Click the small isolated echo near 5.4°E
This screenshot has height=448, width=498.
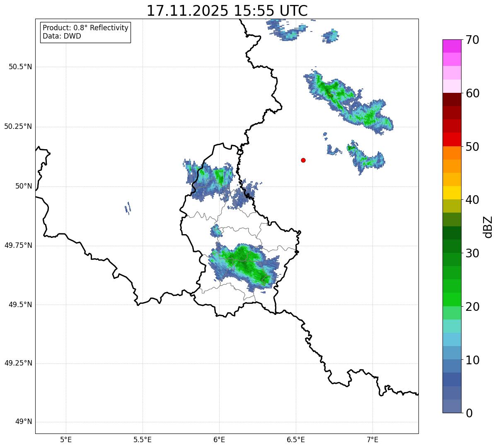(x=128, y=208)
